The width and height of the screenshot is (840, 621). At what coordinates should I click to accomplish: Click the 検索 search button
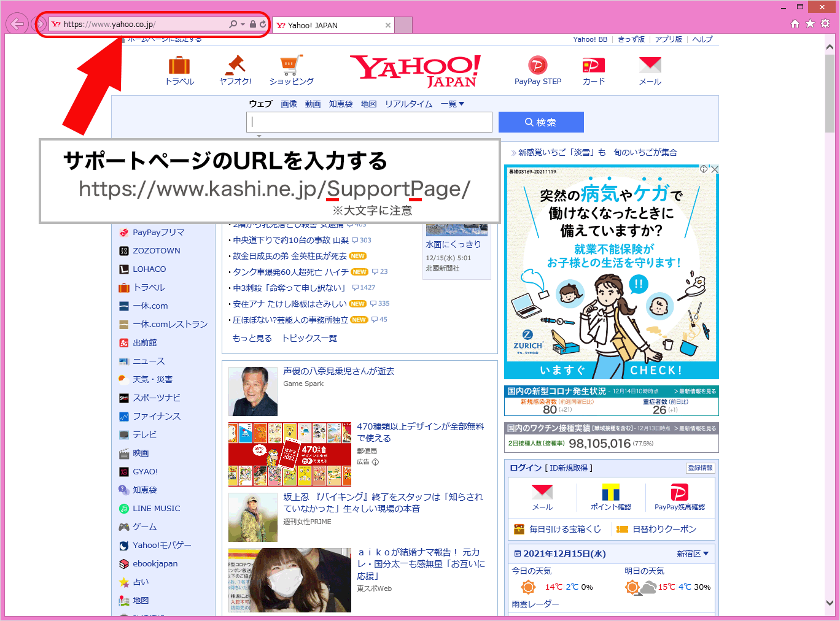coord(541,122)
